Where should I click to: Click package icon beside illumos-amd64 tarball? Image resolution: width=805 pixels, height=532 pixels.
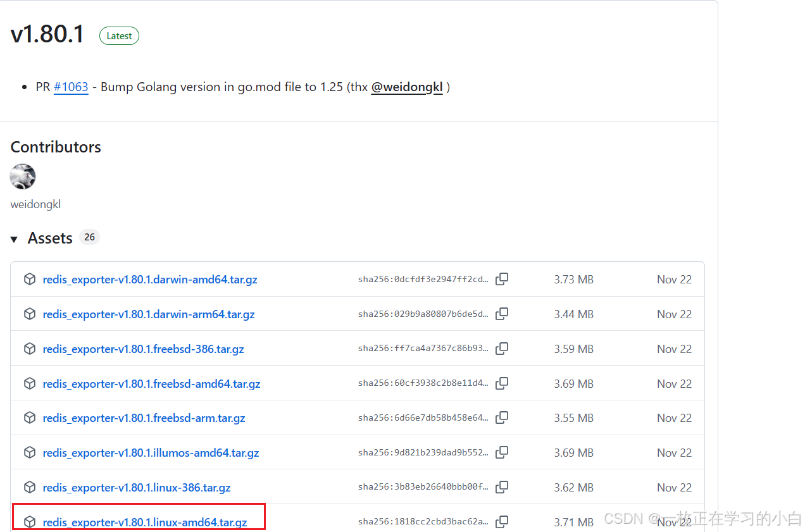click(x=30, y=452)
